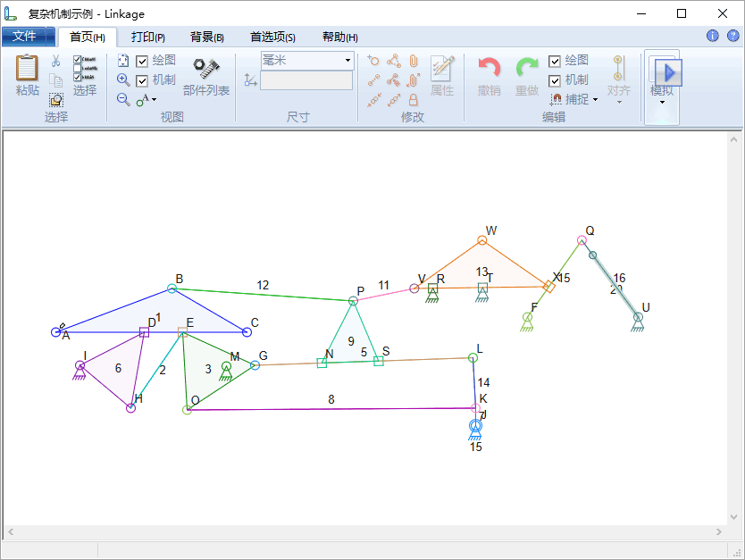Switch to the 背景(B) ribbon tab
This screenshot has width=745, height=560.
[x=207, y=37]
